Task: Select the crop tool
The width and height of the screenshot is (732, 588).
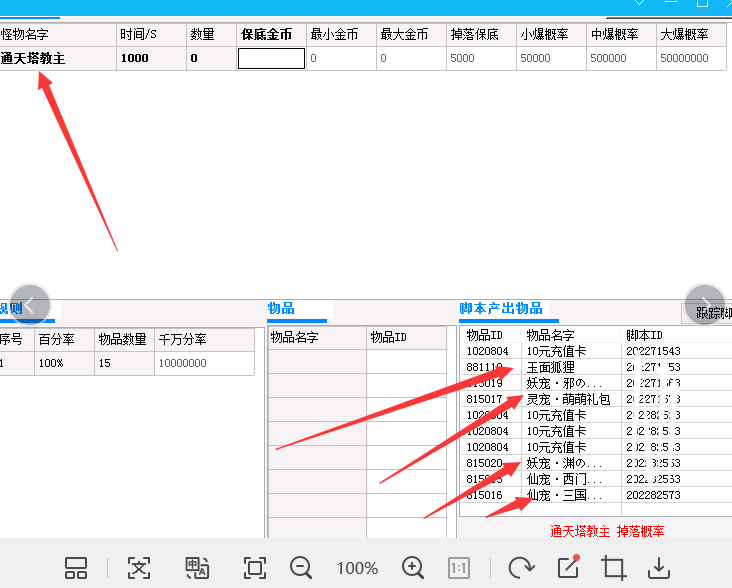Action: pos(614,568)
